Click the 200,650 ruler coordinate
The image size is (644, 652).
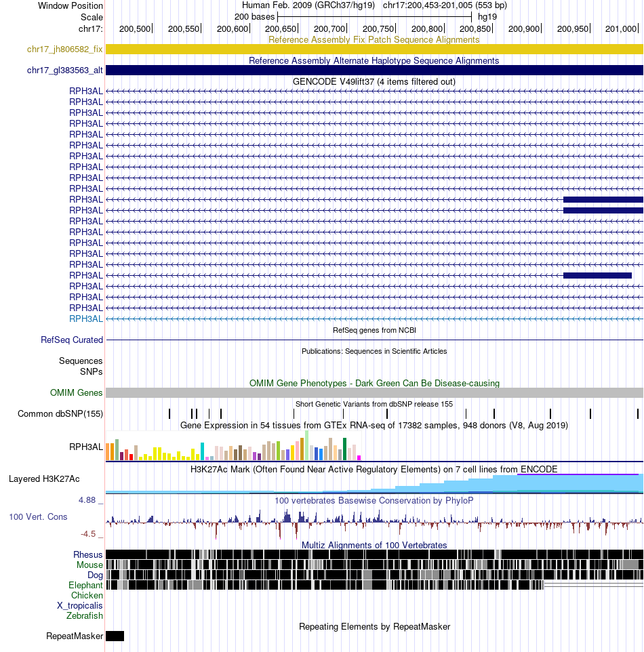pyautogui.click(x=281, y=28)
